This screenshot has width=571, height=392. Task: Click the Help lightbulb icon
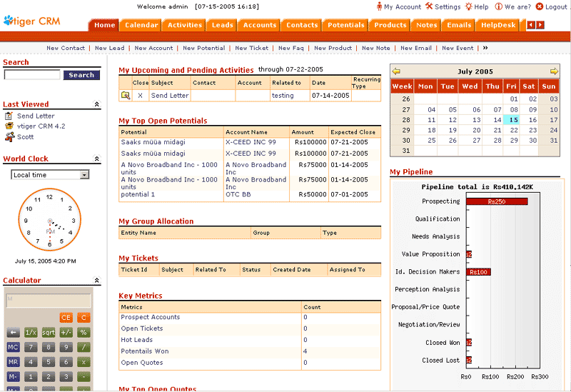(x=468, y=6)
